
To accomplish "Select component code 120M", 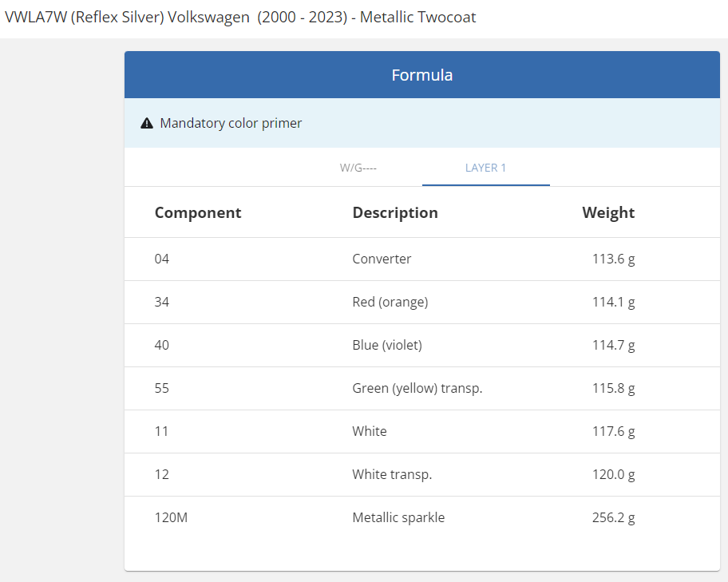I will tap(171, 518).
